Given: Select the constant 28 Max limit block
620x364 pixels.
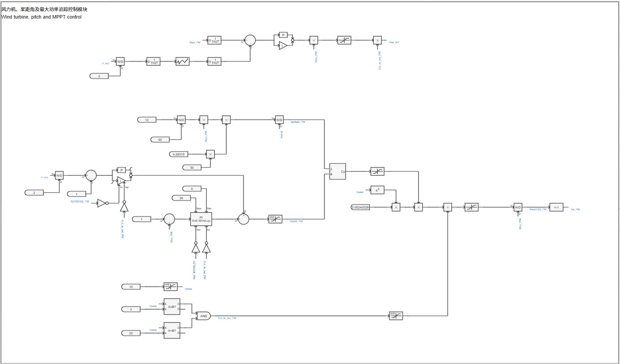Looking at the screenshot, I should [x=181, y=198].
